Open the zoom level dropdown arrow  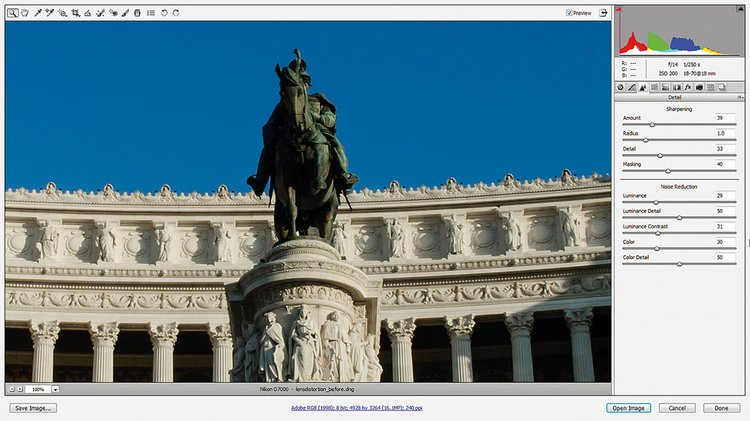pos(55,389)
